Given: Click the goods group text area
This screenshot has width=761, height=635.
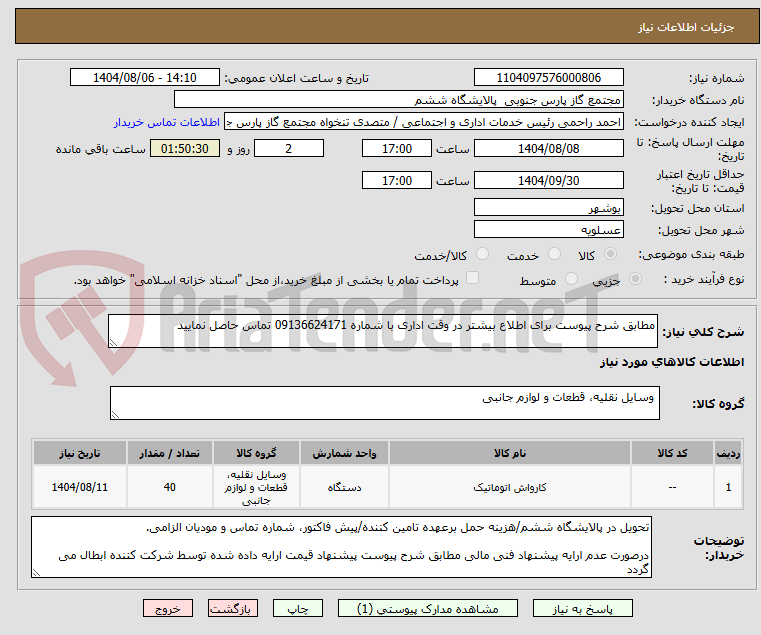Looking at the screenshot, I should click(384, 403).
